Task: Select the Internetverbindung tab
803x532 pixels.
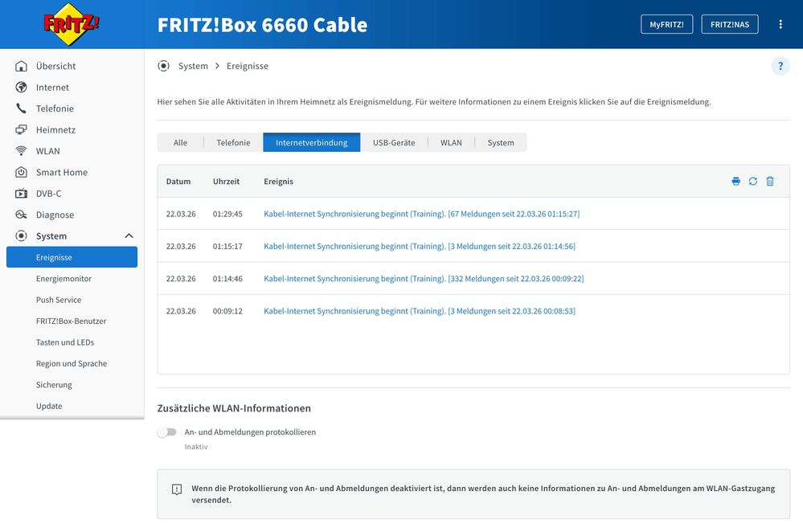Action: coord(311,142)
